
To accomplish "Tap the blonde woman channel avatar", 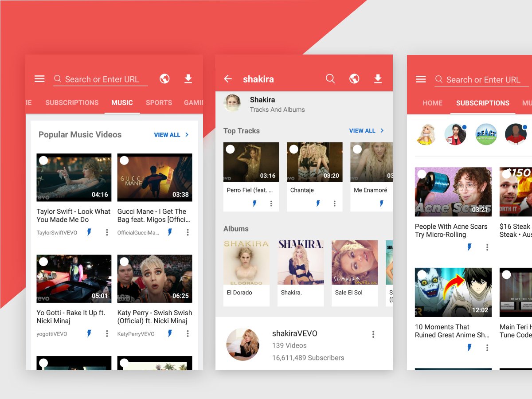I will pyautogui.click(x=427, y=134).
